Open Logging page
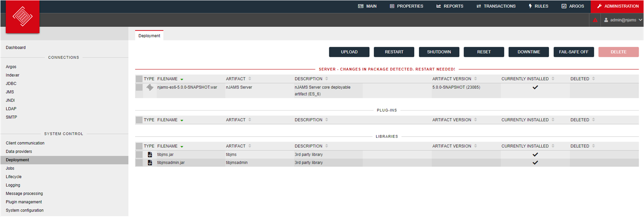The width and height of the screenshot is (644, 217). click(x=13, y=185)
